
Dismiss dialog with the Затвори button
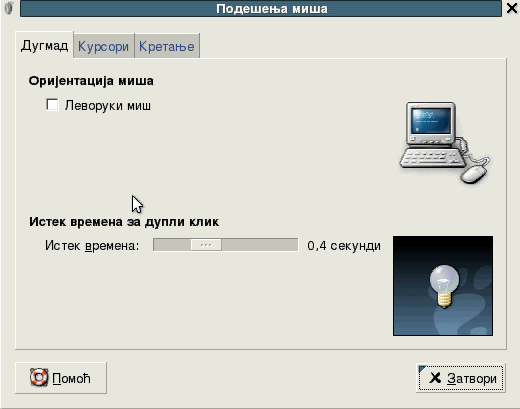point(461,378)
